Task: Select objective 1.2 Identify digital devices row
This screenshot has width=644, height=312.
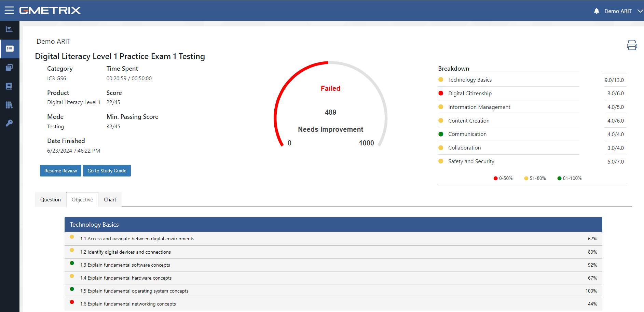Action: pyautogui.click(x=333, y=252)
